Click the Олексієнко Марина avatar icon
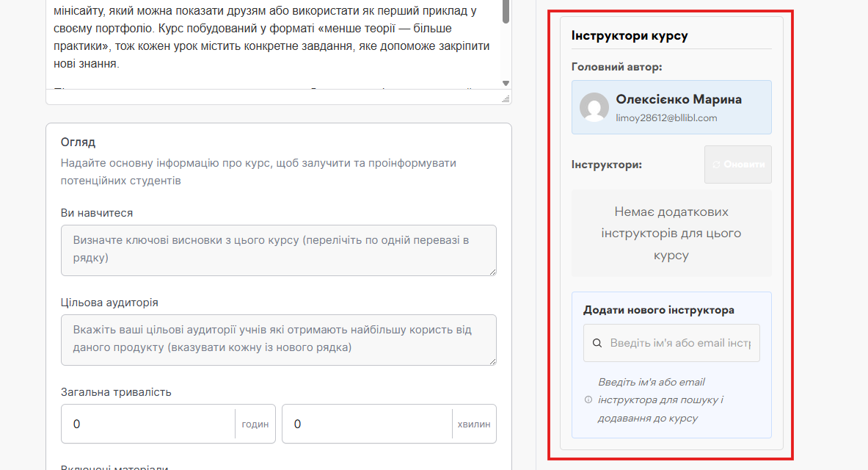This screenshot has height=470, width=868. [594, 107]
